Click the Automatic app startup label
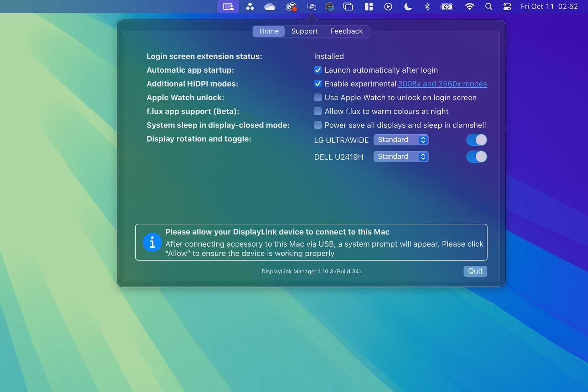The image size is (588, 392). click(190, 70)
